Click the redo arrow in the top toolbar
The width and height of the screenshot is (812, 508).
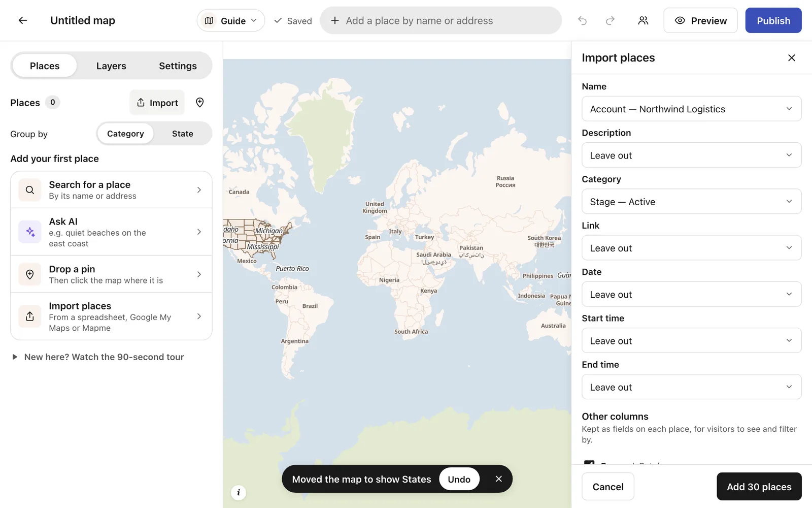(x=611, y=20)
